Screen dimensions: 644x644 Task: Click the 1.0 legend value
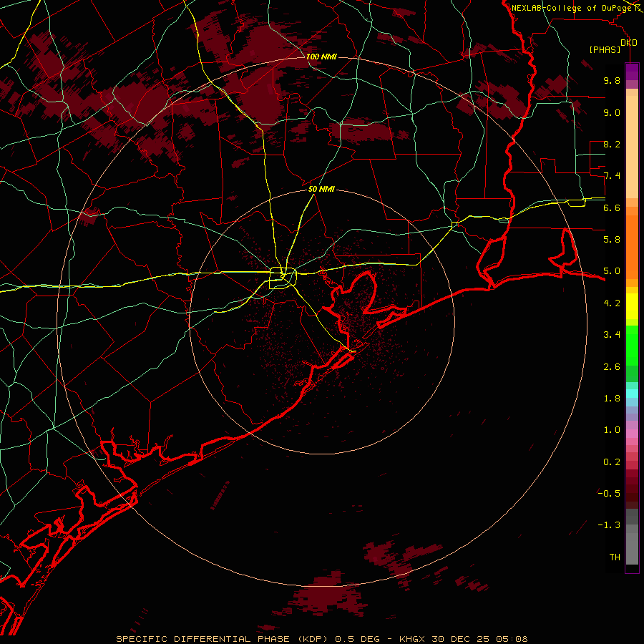[612, 430]
